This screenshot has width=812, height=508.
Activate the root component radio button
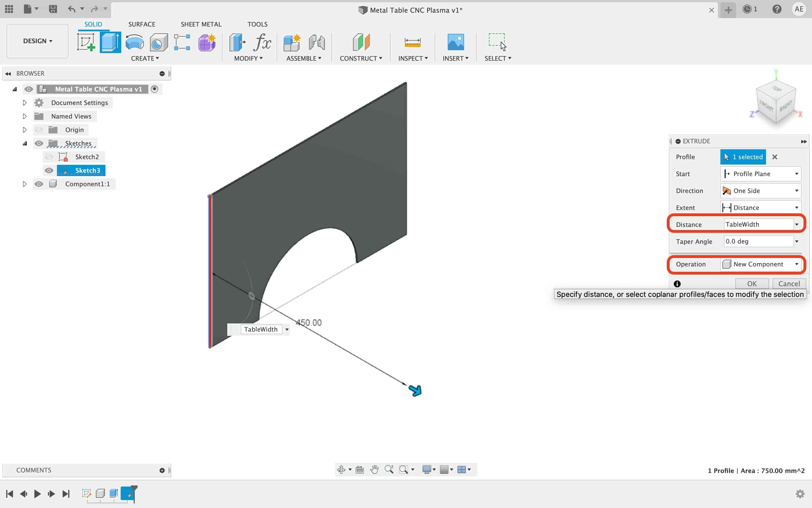click(154, 89)
